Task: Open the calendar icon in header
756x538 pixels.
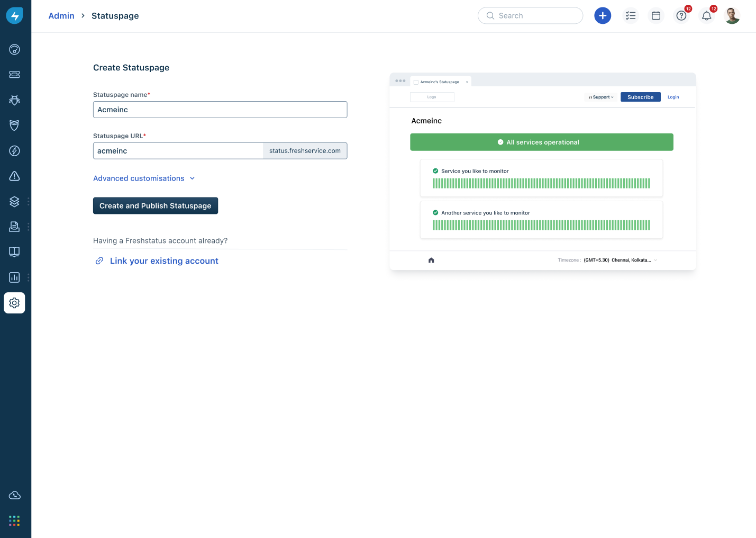Action: (x=656, y=16)
